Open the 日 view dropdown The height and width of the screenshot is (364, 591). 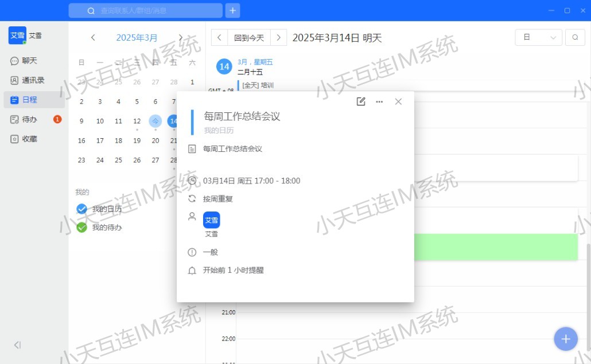coord(539,38)
